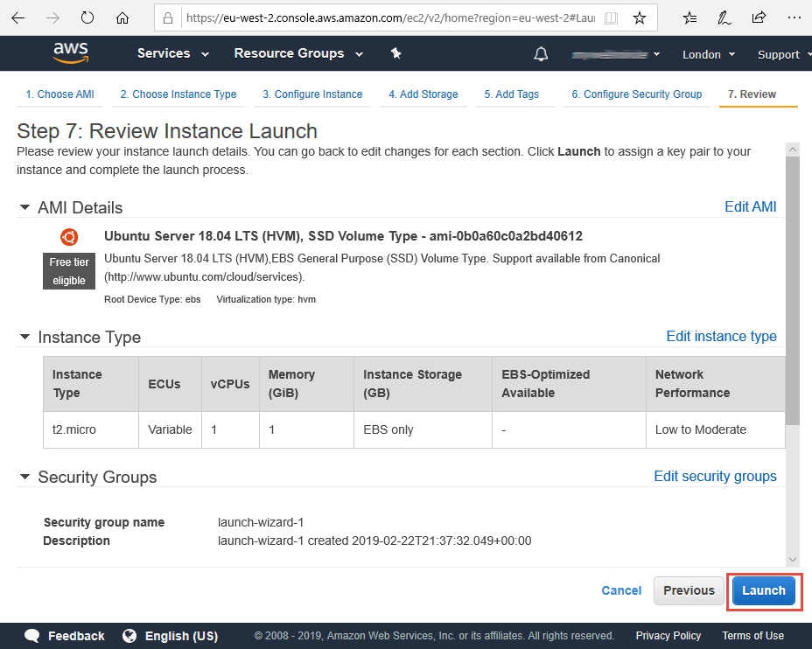
Task: Go to step 2 Choose Instance Type
Action: click(x=178, y=94)
